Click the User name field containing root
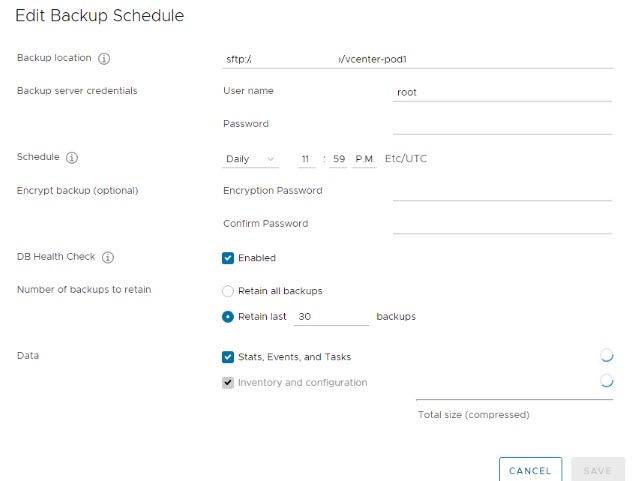637x481 pixels. click(502, 92)
